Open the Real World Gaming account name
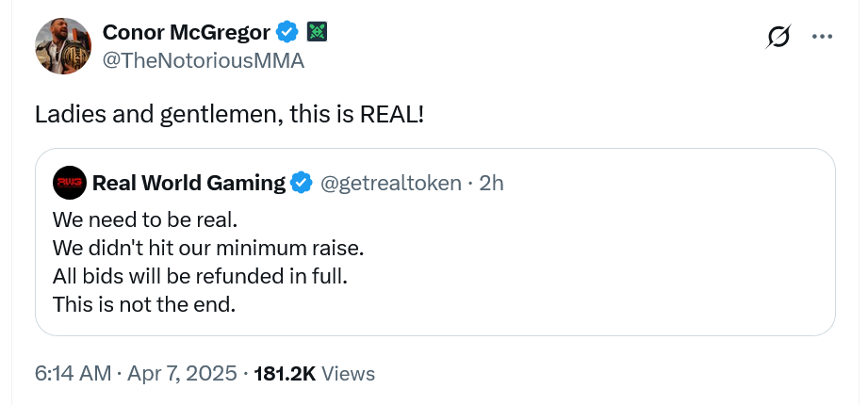This screenshot has width=868, height=405. (x=188, y=183)
